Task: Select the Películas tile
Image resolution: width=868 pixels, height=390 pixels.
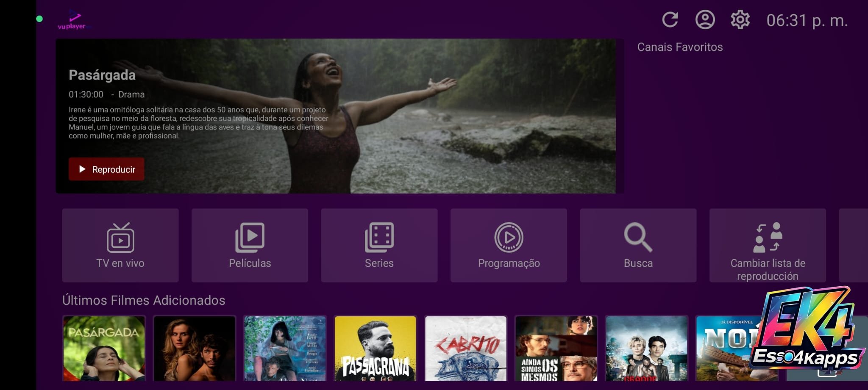Action: pos(250,245)
